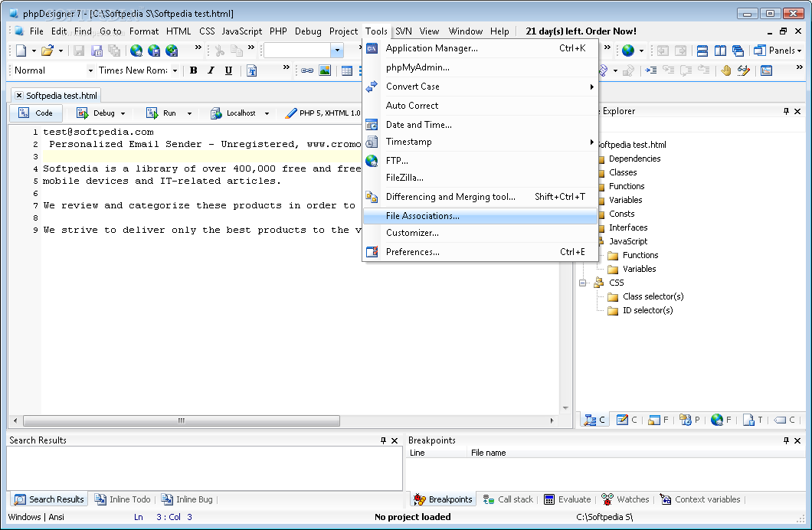Pin the Code Explorer panel
Viewport: 812px width, 530px height.
pos(786,111)
